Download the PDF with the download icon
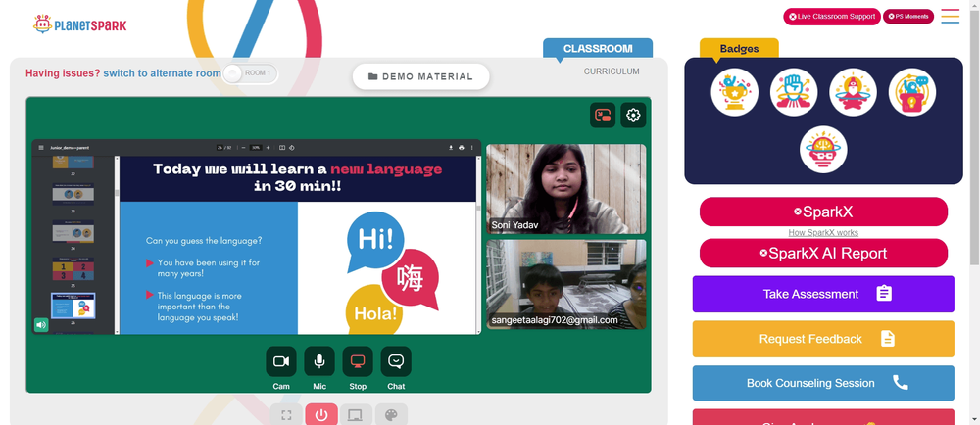The width and height of the screenshot is (980, 425). 451,147
